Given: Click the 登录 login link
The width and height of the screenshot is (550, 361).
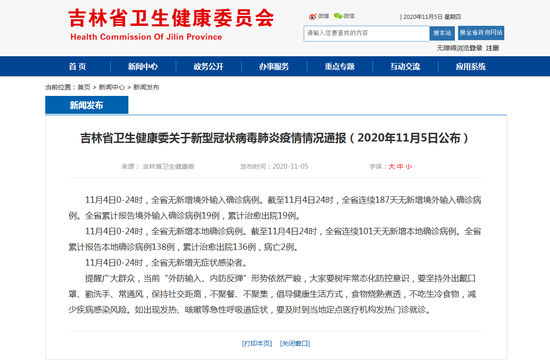Looking at the screenshot, I should (476, 48).
